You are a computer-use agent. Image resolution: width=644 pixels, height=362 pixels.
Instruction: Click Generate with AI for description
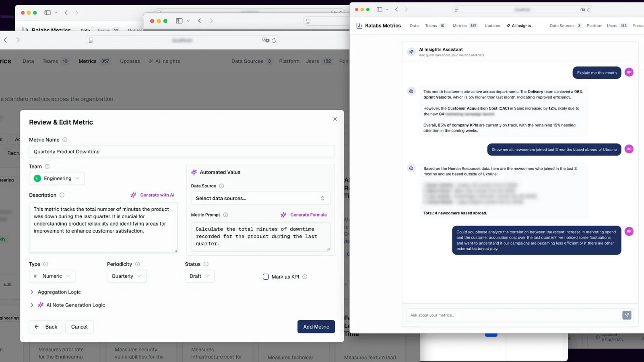tap(153, 195)
